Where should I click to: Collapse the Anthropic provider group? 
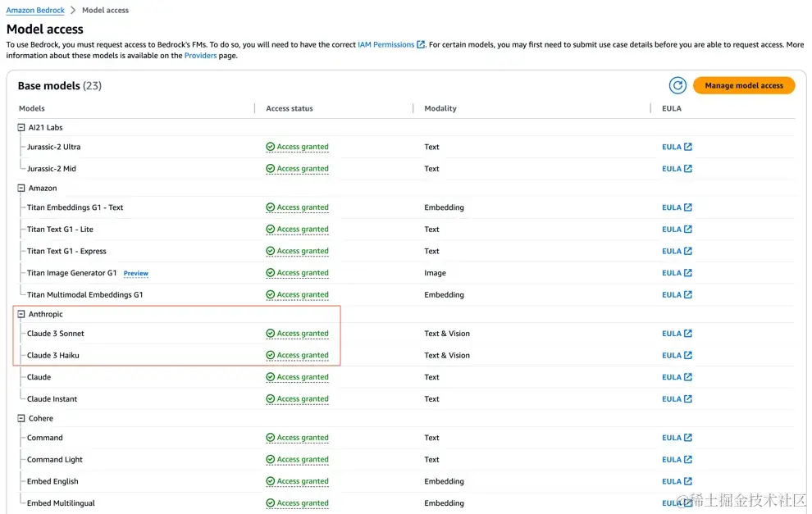tap(21, 314)
